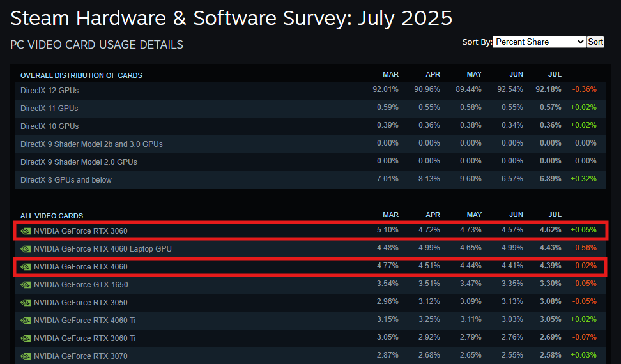The height and width of the screenshot is (364, 621).
Task: Click the -0.56% change on RTX 4060 Laptop row
Action: tap(584, 248)
